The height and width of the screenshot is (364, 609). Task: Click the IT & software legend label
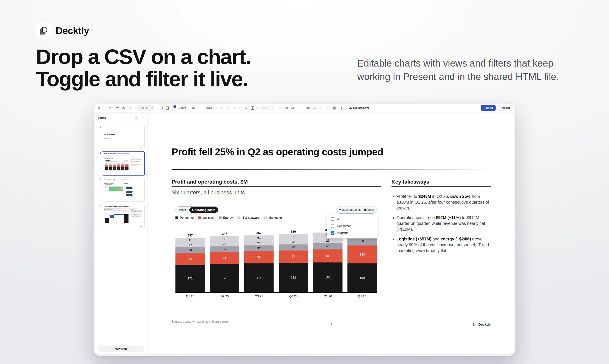click(x=251, y=218)
